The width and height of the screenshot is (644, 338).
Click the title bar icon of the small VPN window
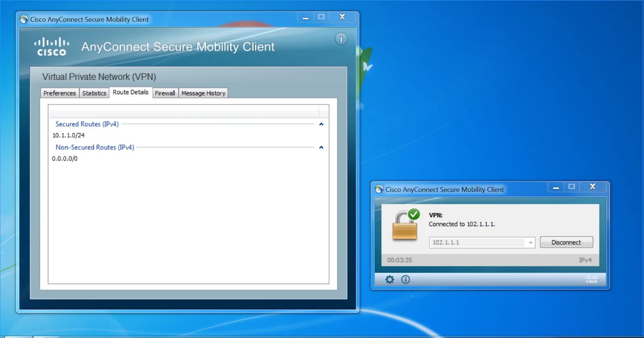click(379, 189)
